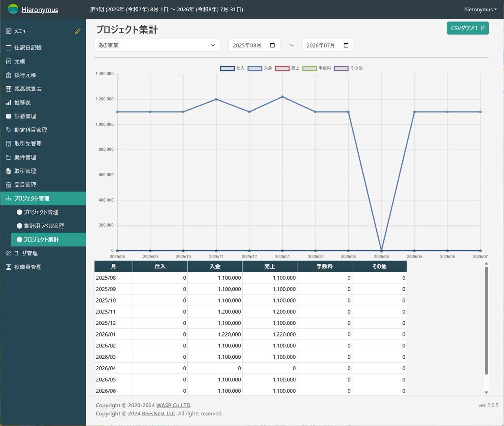Click the 銀行元帳 bank icon

[8, 75]
